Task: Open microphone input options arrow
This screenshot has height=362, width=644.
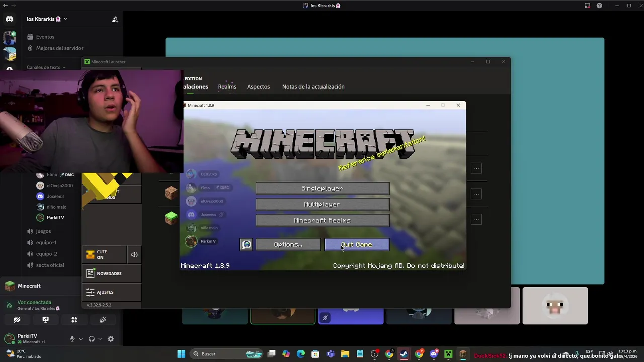Action: point(80,339)
